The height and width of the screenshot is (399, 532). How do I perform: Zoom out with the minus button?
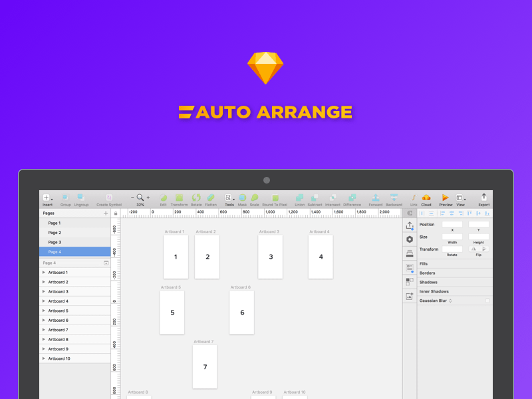132,198
